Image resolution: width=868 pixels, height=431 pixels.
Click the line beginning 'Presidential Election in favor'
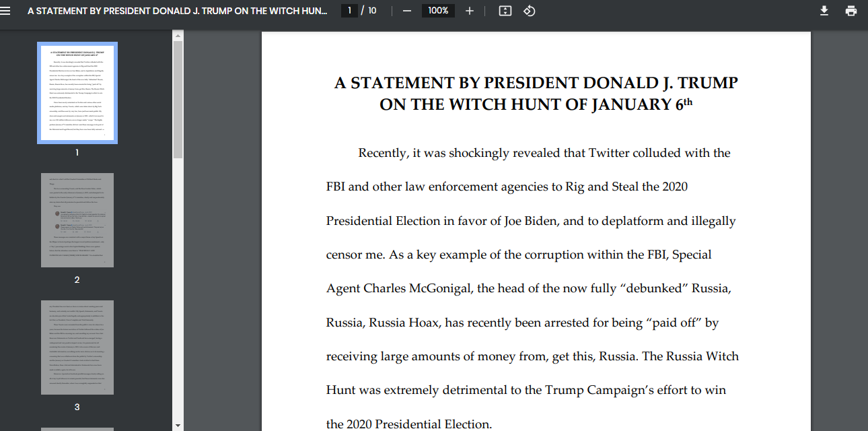tap(531, 221)
